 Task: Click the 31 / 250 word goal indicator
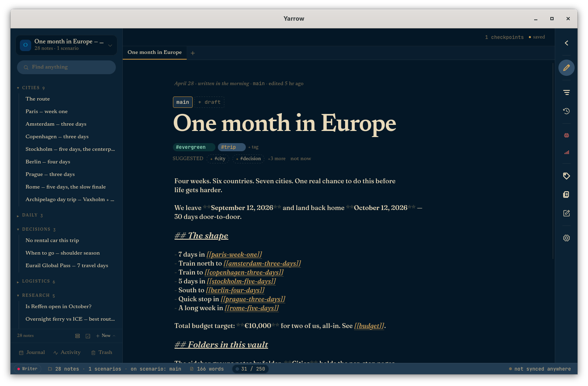point(251,369)
